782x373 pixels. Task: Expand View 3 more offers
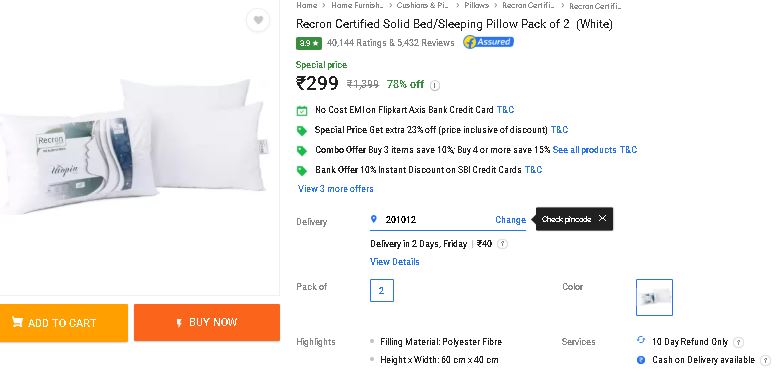click(x=336, y=188)
